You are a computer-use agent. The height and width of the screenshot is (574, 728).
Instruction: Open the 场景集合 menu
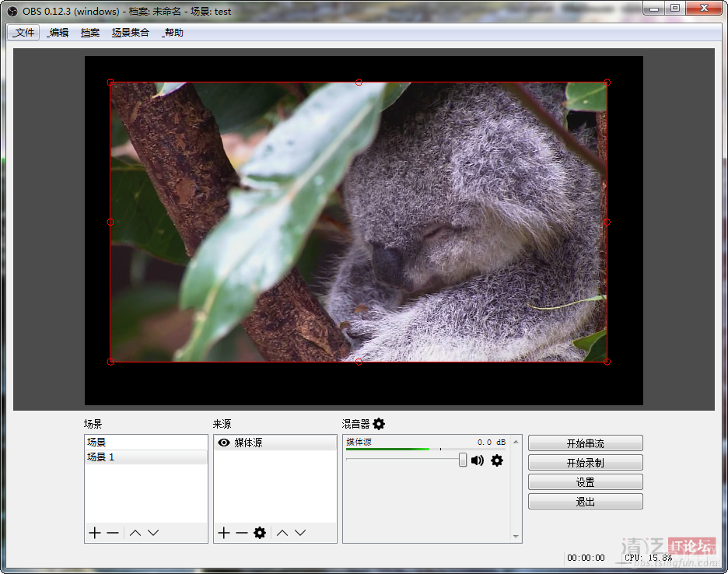tap(130, 33)
